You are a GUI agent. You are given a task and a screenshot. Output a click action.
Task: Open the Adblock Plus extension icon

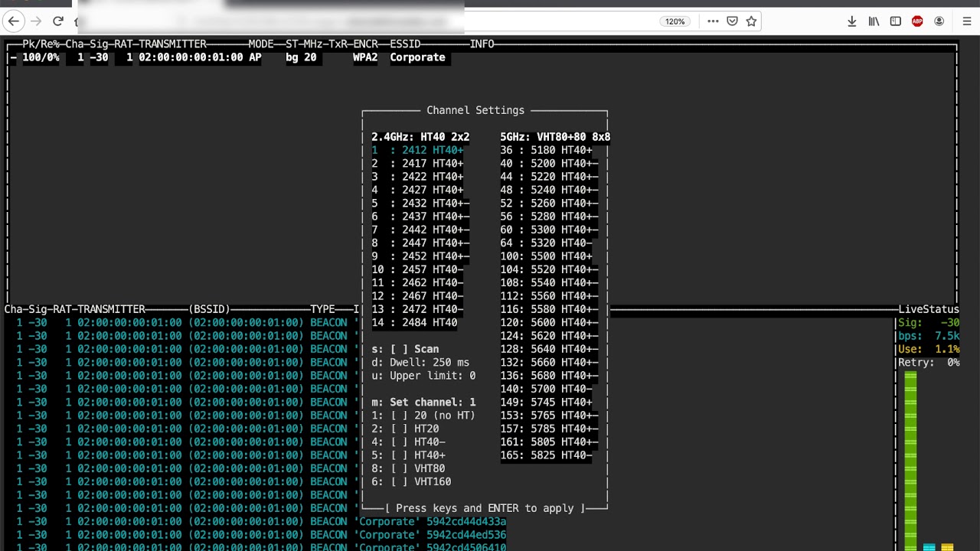tap(917, 21)
